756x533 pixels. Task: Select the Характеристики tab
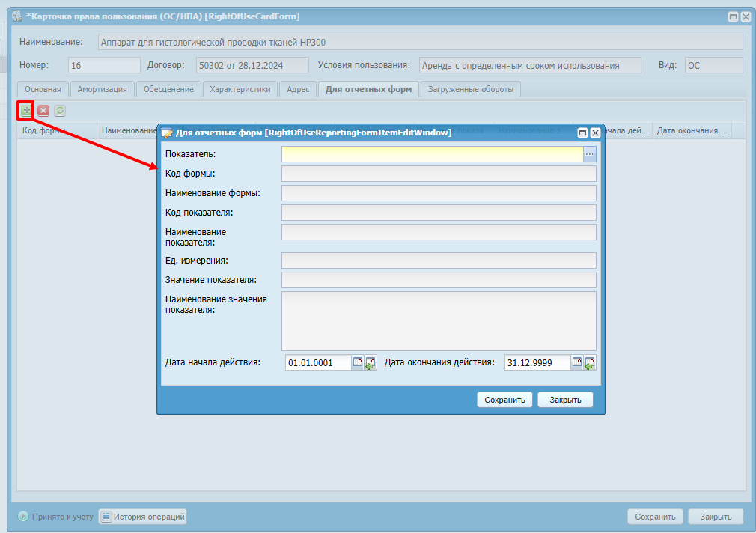[240, 89]
